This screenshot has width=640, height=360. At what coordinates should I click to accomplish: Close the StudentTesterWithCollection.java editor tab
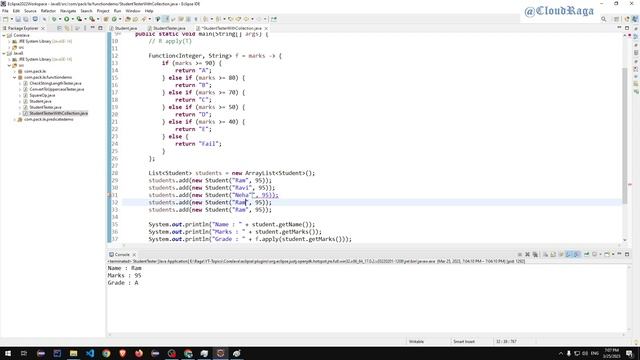coord(266,28)
